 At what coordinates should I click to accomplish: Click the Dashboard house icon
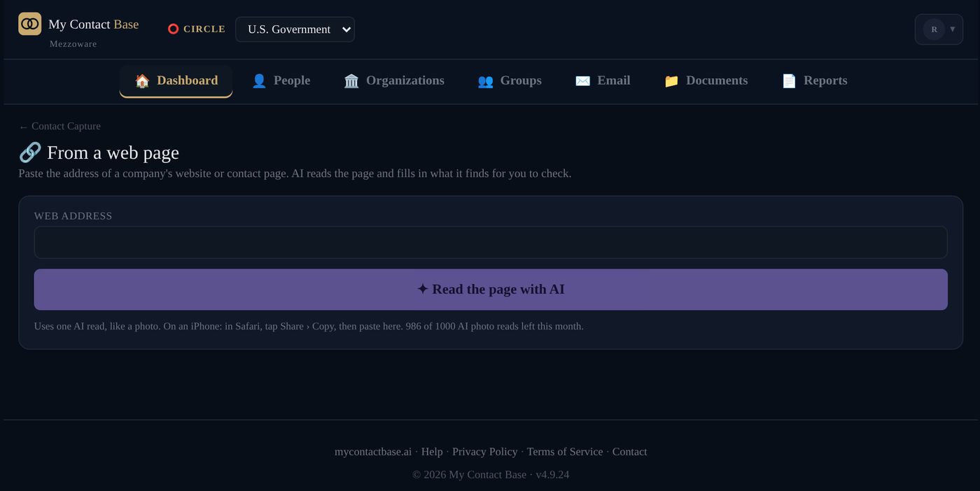[142, 81]
